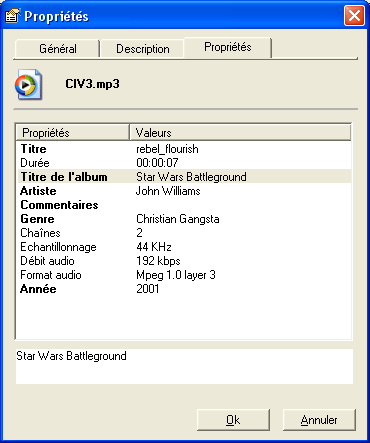
Task: Click the CIV3.mp3 file name label
Action: click(x=92, y=84)
